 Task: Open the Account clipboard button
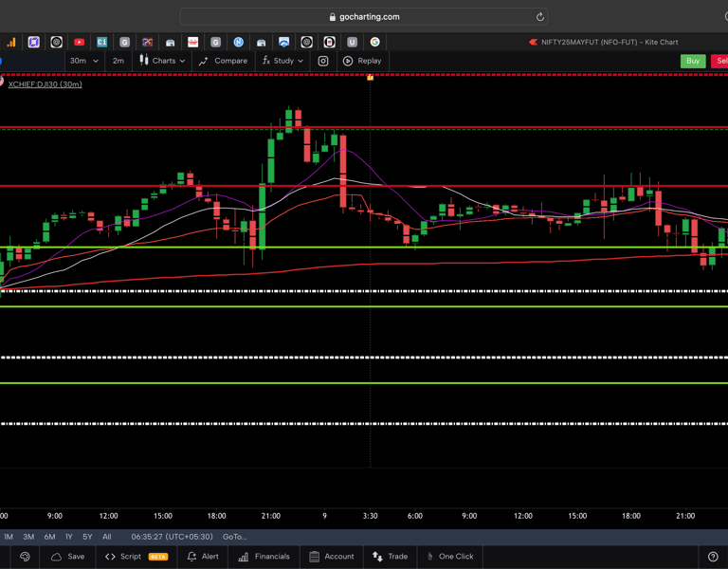[332, 557]
